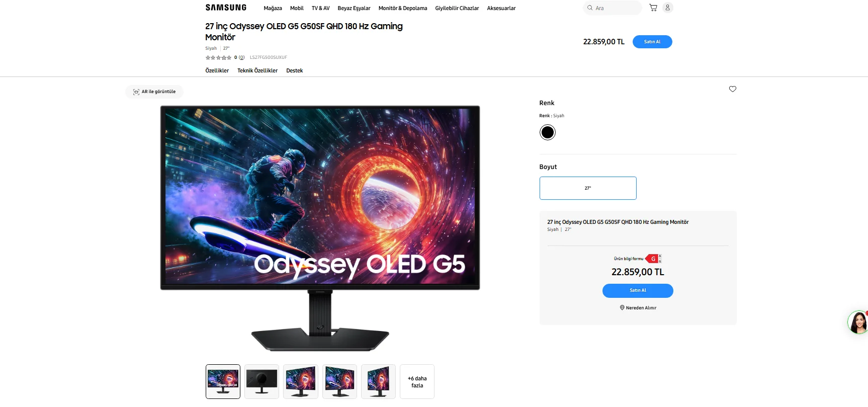Open the Ürün bilgi formu link
The height and width of the screenshot is (407, 868).
628,259
